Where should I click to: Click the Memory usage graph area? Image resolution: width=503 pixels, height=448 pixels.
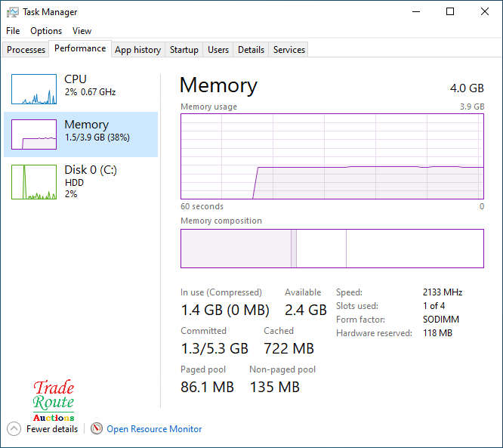(x=332, y=156)
